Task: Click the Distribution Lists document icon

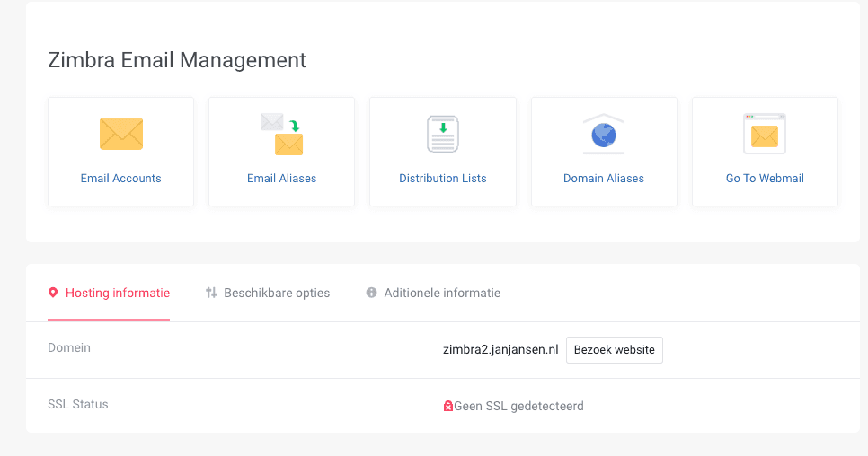Action: (443, 134)
